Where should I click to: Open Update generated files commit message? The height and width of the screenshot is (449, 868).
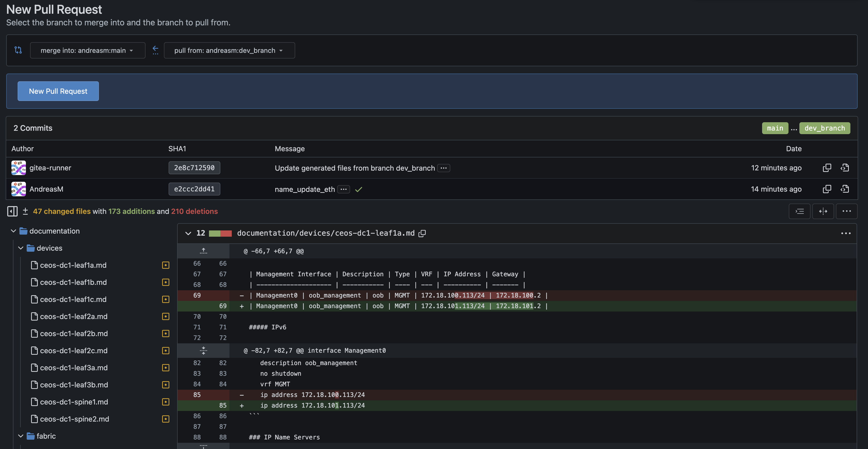(355, 168)
